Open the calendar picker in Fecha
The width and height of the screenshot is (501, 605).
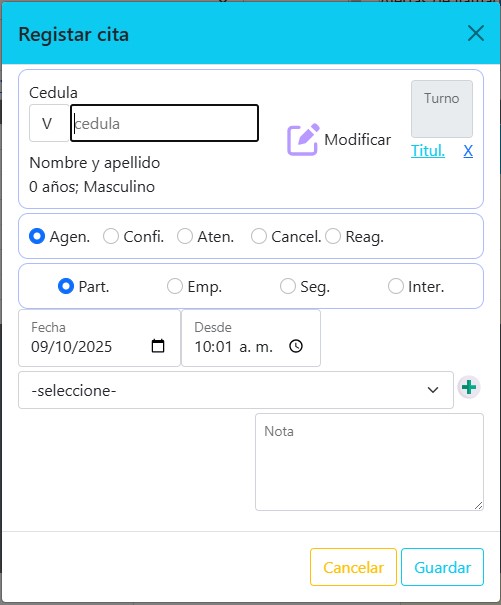tap(158, 346)
